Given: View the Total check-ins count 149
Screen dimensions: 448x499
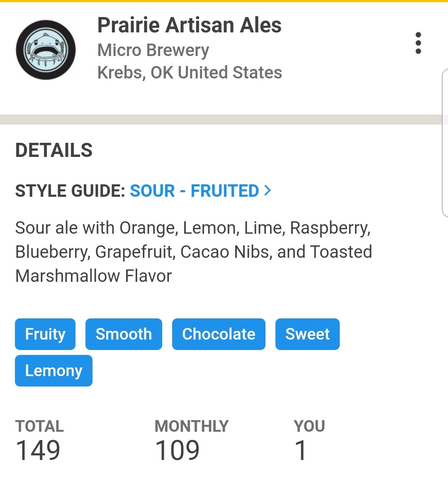Looking at the screenshot, I should click(x=38, y=450).
